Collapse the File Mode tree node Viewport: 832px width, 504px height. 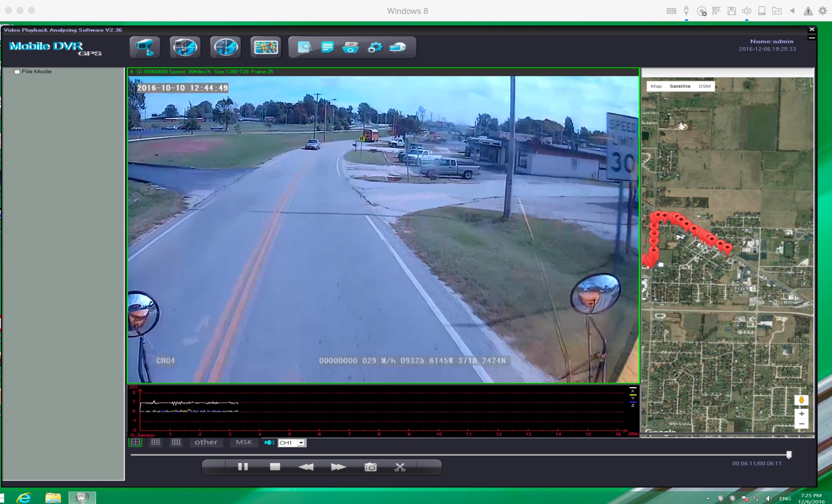[x=10, y=72]
